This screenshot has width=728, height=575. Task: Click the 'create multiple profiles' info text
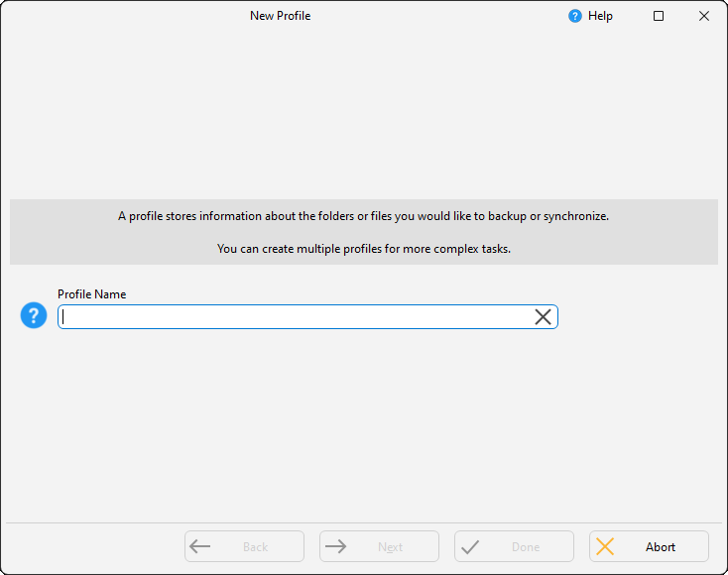[363, 249]
